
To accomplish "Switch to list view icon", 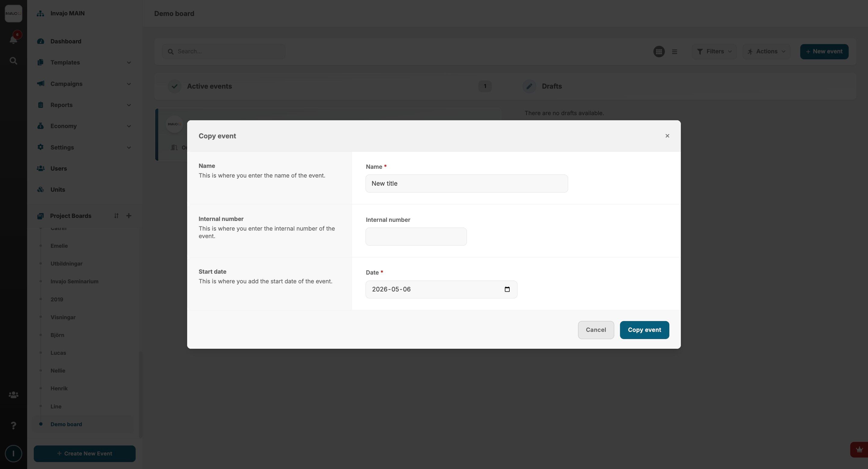I will click(674, 52).
